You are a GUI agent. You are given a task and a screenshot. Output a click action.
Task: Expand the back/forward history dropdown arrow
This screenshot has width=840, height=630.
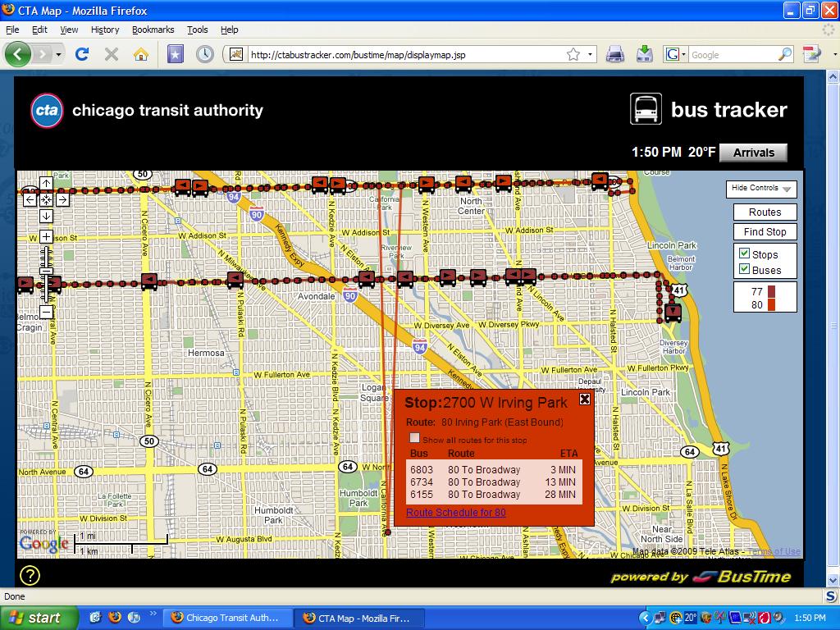click(59, 55)
